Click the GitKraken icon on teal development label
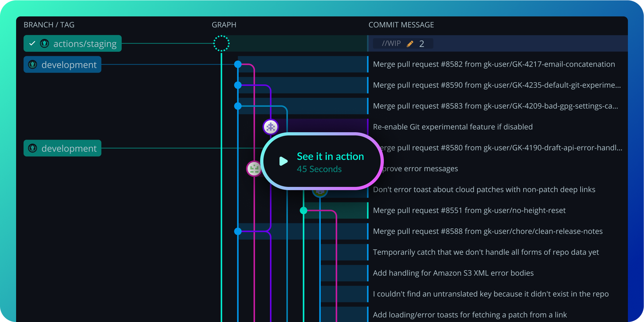This screenshot has width=644, height=322. (x=33, y=148)
